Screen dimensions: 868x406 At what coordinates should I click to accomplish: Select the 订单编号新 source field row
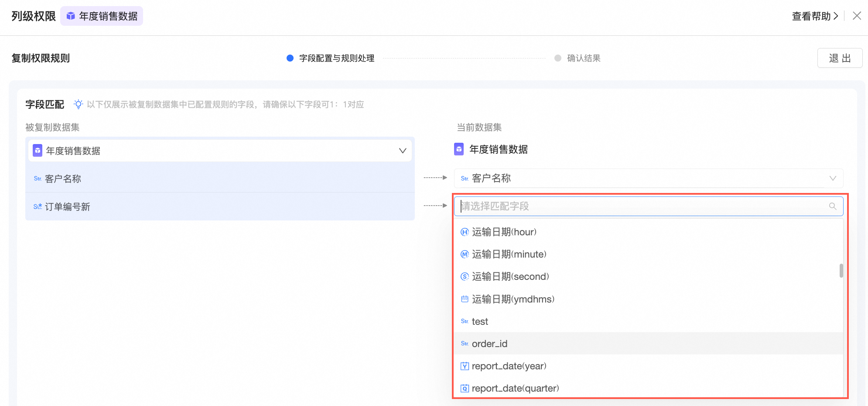tap(220, 206)
